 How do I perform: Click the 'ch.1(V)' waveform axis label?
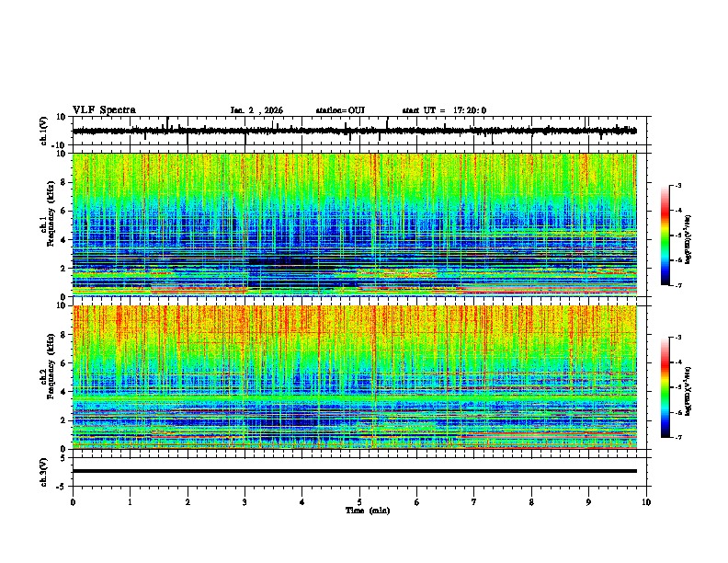click(44, 131)
